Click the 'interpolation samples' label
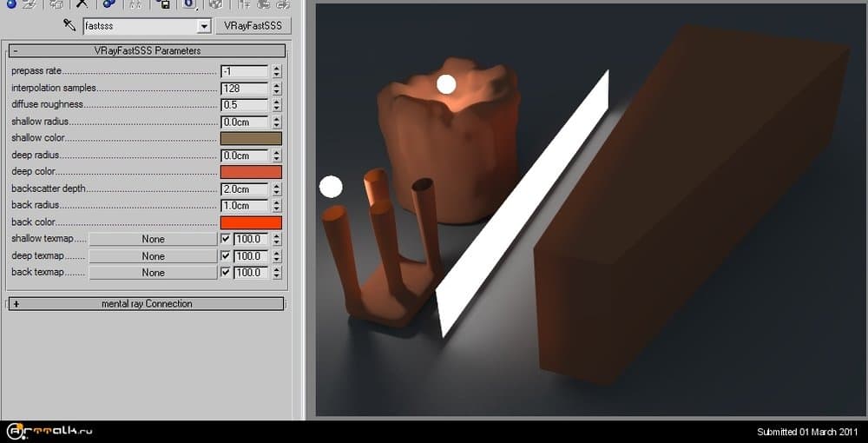This screenshot has width=868, height=443. (x=54, y=88)
